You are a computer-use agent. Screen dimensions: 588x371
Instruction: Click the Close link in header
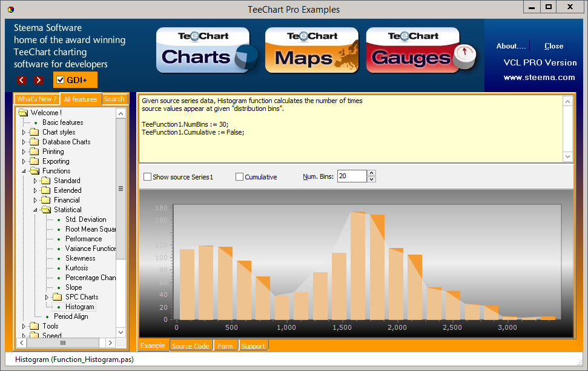554,46
